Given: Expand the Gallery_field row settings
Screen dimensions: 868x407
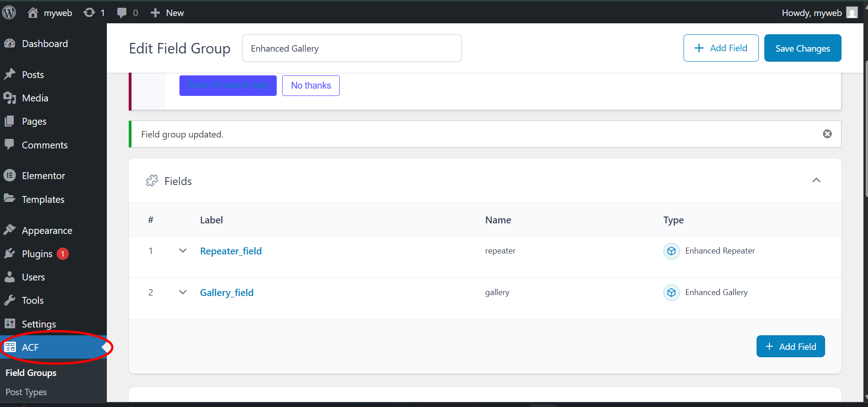Looking at the screenshot, I should (183, 292).
